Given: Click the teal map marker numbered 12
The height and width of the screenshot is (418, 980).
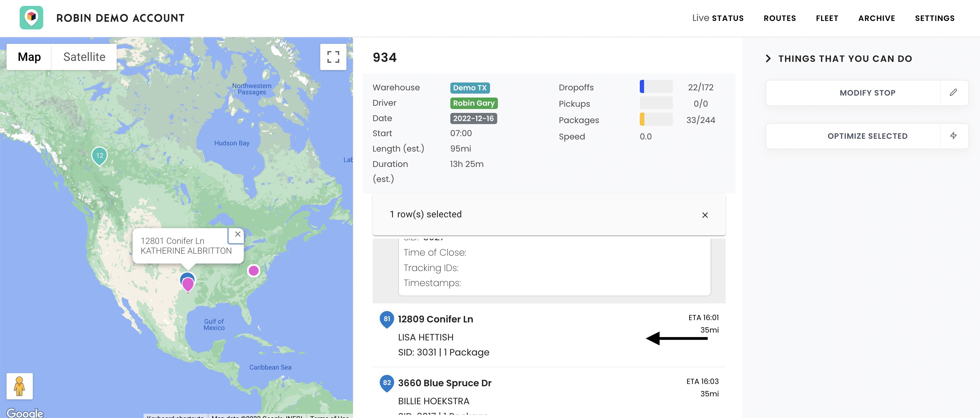Looking at the screenshot, I should pyautogui.click(x=100, y=156).
